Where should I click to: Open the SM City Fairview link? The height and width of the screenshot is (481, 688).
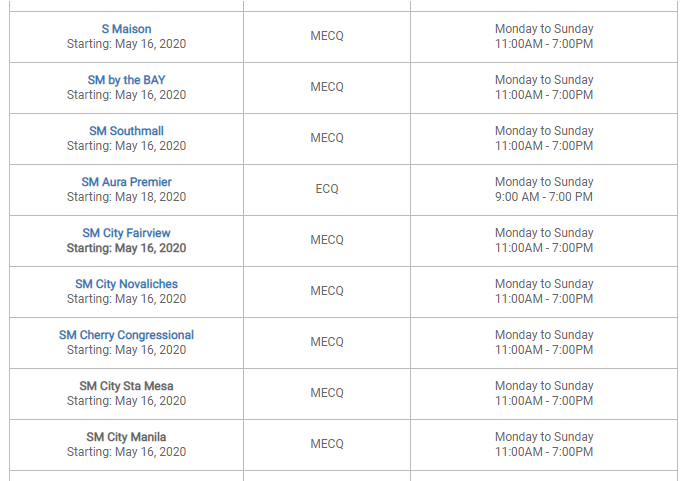tap(126, 233)
